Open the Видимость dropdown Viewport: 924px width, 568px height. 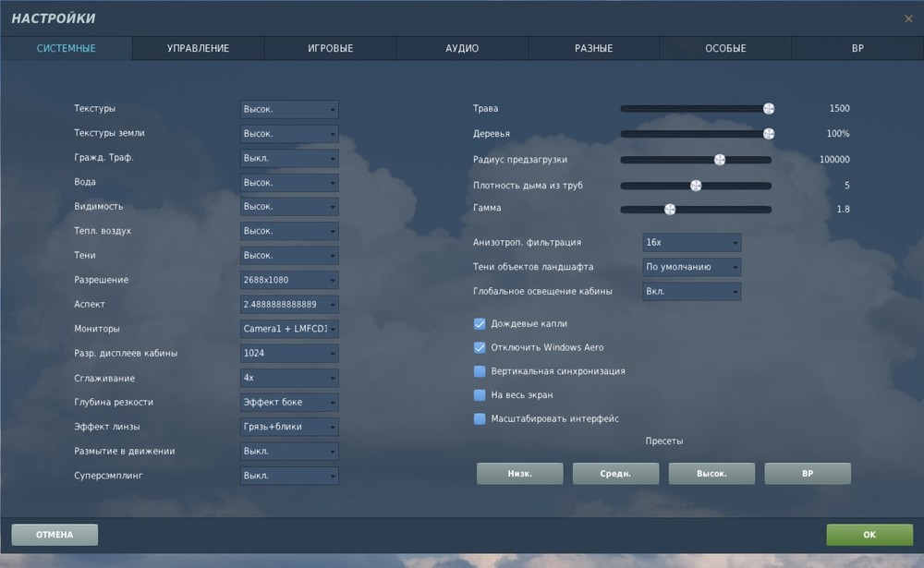[289, 207]
